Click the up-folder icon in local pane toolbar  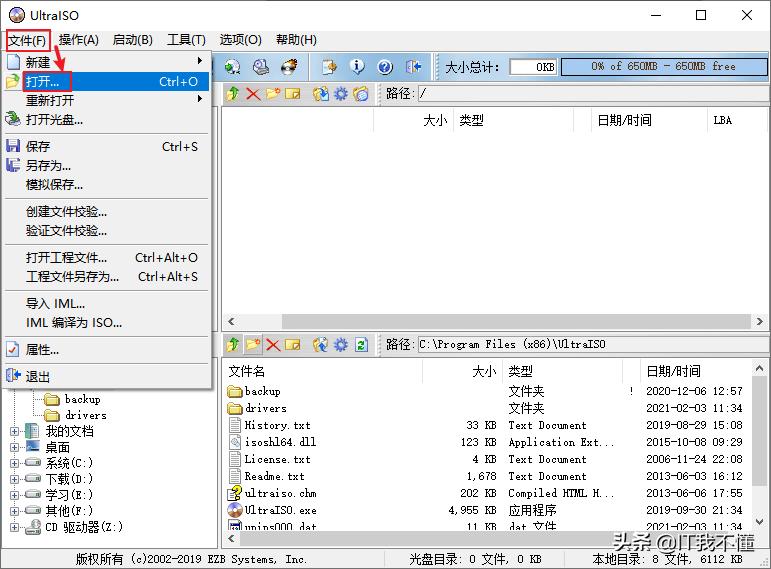click(x=233, y=344)
